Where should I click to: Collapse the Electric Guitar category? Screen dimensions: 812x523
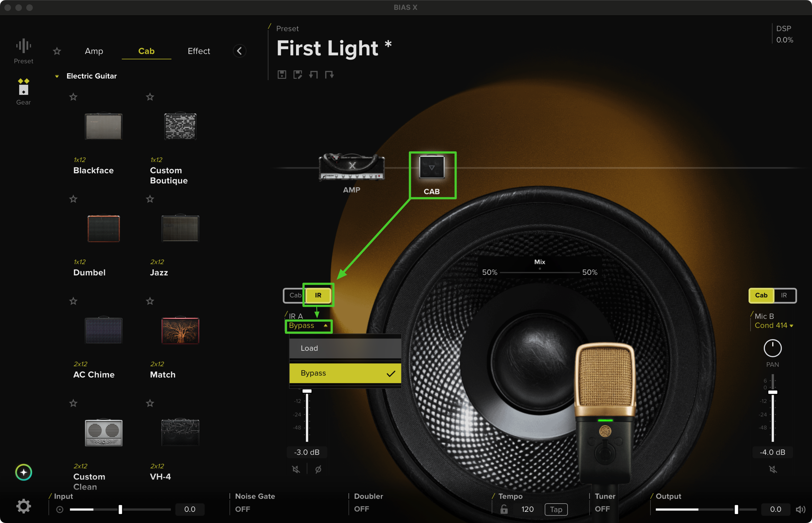57,76
